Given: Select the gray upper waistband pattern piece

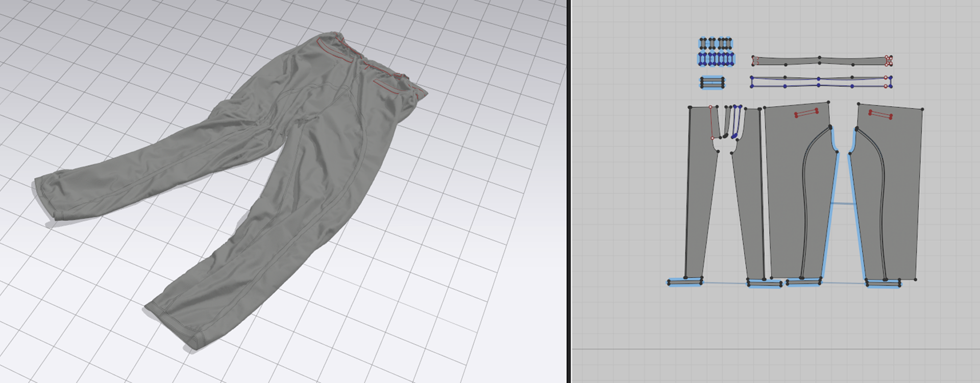Looking at the screenshot, I should coord(821,61).
